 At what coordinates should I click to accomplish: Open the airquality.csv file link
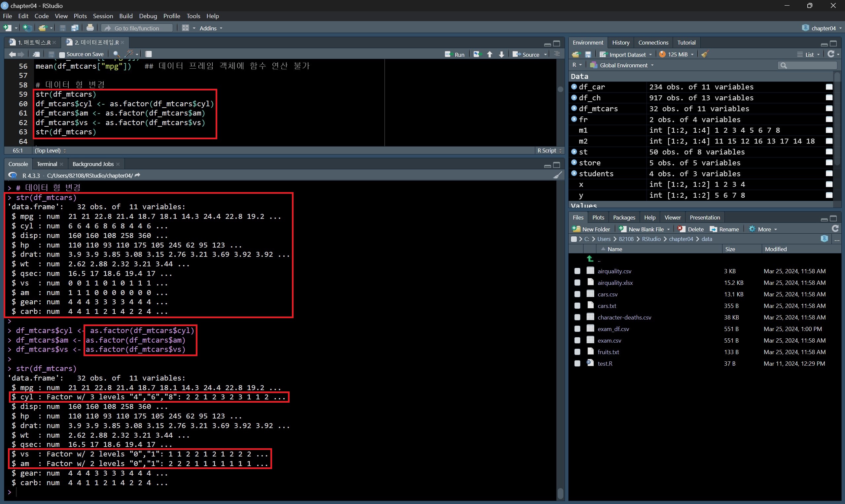614,271
